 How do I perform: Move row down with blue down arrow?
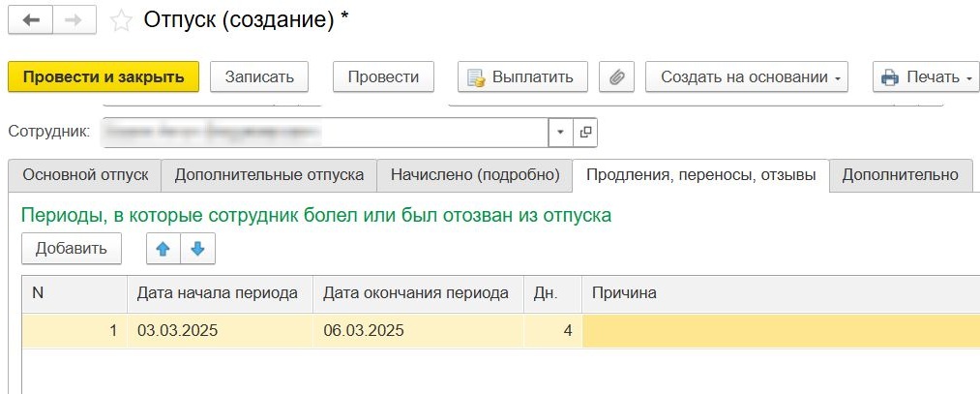coord(197,249)
